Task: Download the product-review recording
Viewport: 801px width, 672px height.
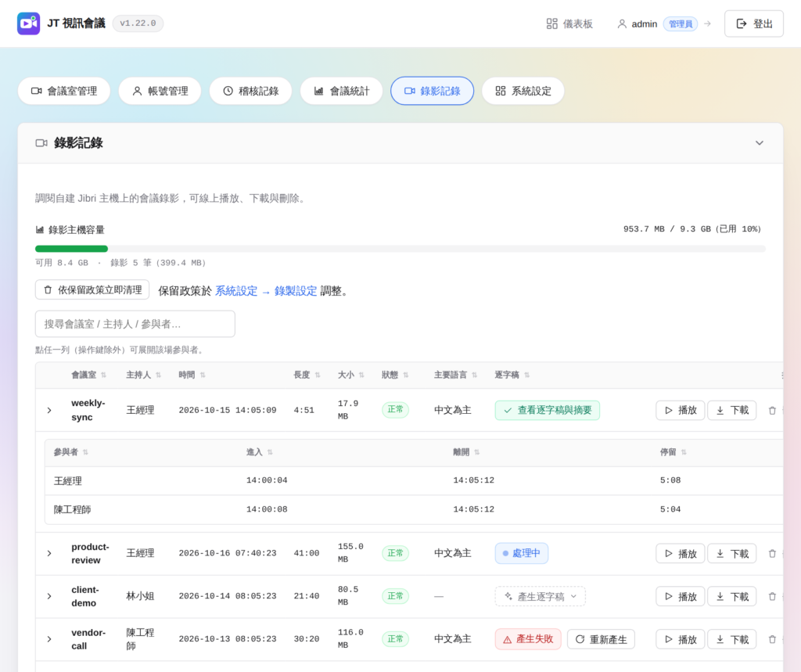Action: [732, 553]
